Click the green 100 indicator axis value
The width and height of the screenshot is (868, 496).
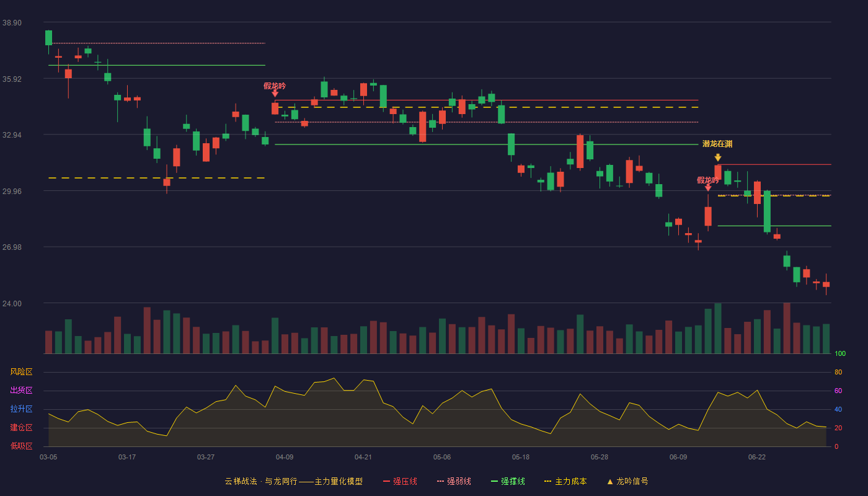(840, 354)
